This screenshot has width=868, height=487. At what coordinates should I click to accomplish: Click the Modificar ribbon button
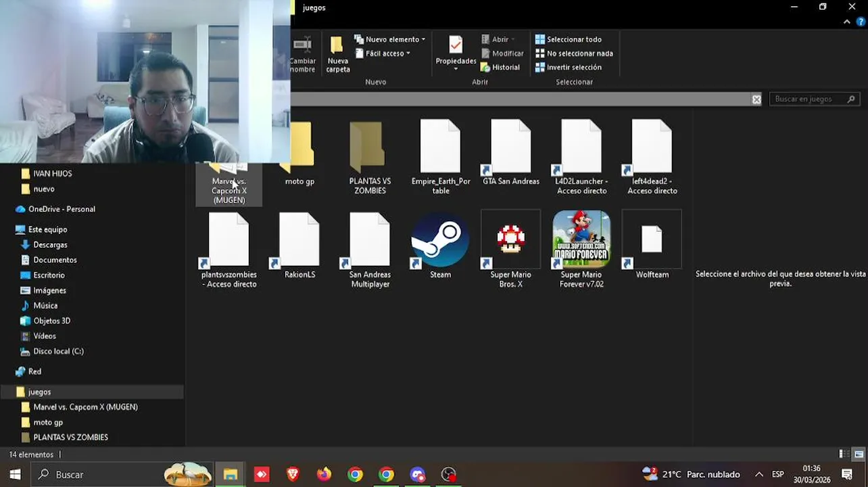(502, 53)
